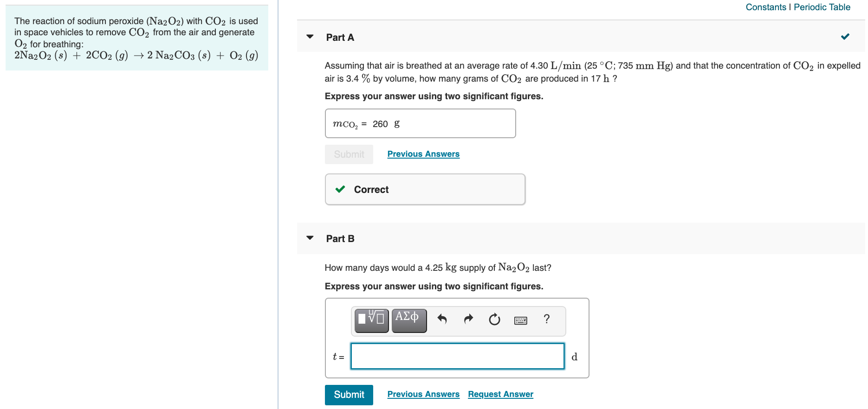Viewport: 868px width, 409px height.
Task: Open the Periodic Table
Action: pyautogui.click(x=822, y=7)
